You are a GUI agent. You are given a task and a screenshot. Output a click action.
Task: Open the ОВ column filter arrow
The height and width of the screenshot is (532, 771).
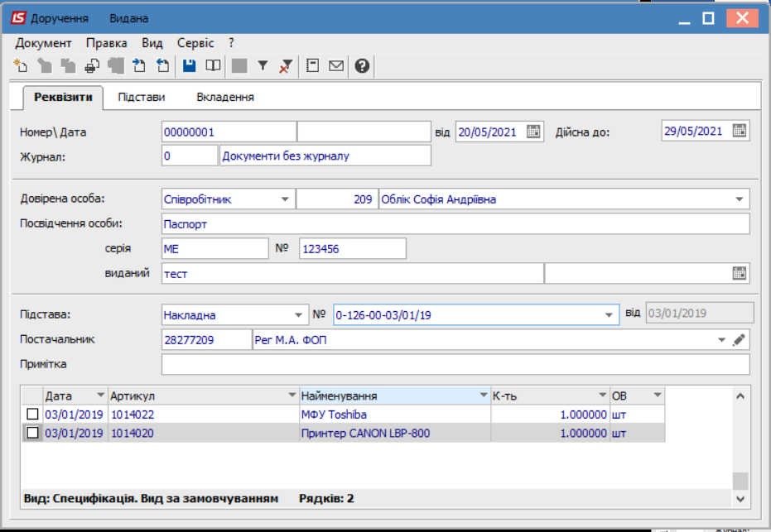click(x=658, y=395)
